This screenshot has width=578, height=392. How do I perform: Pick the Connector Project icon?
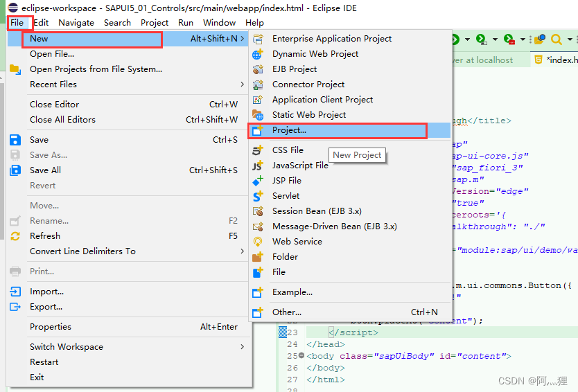258,84
